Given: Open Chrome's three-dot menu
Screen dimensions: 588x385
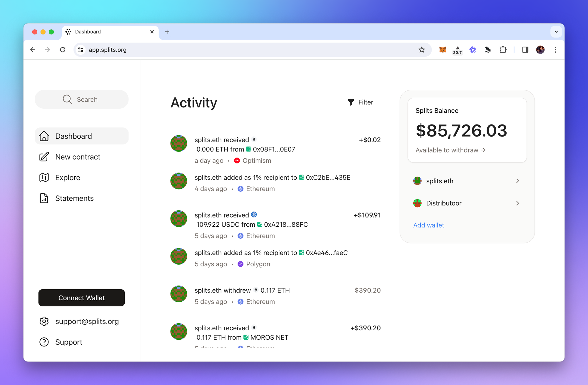Looking at the screenshot, I should (x=555, y=50).
